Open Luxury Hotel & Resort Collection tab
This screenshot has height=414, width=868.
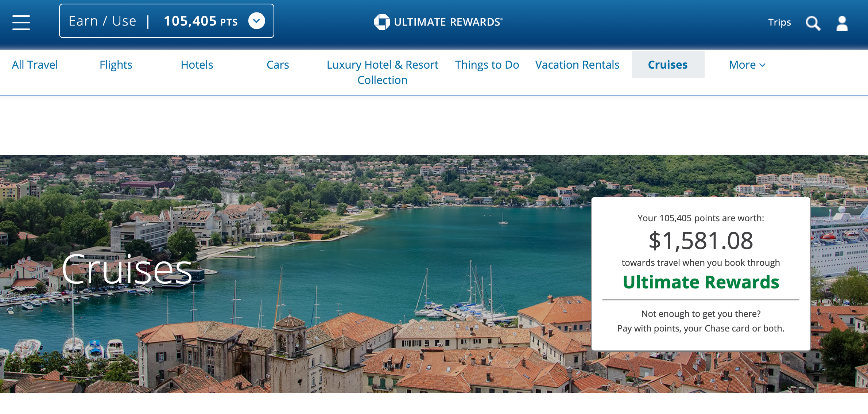pyautogui.click(x=383, y=72)
